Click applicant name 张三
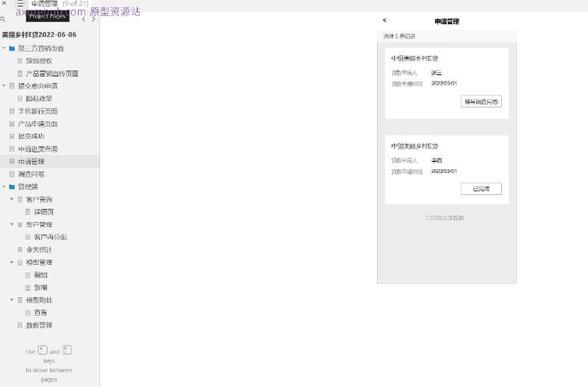The image size is (588, 387). click(437, 73)
